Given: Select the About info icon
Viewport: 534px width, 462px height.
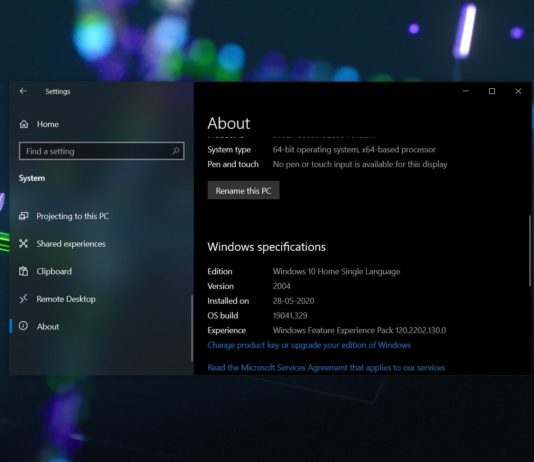Looking at the screenshot, I should [23, 326].
